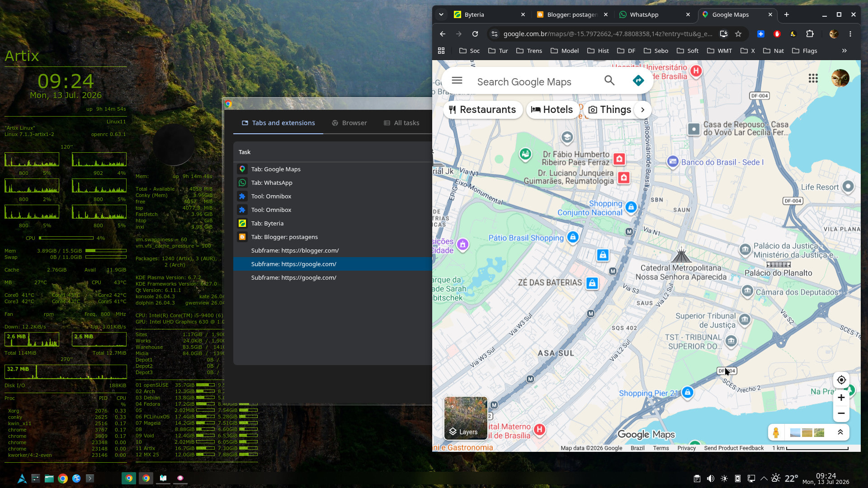Click the Pátio Brasil Shopping map pin
Screen dimensions: 868x488
[573, 237]
